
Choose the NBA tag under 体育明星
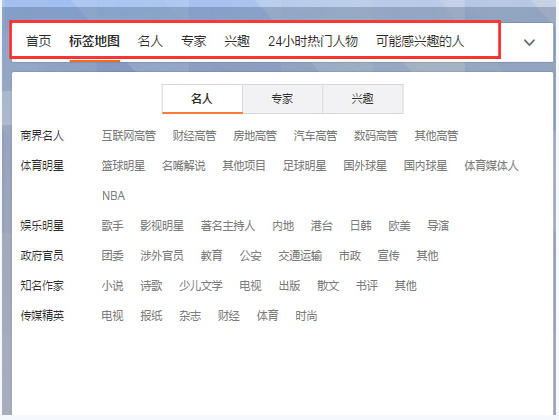point(113,196)
